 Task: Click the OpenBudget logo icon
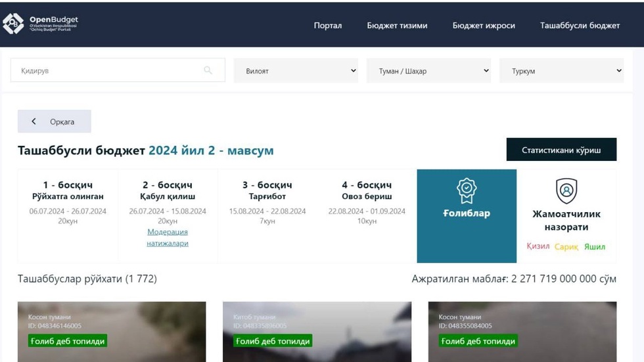pyautogui.click(x=13, y=24)
